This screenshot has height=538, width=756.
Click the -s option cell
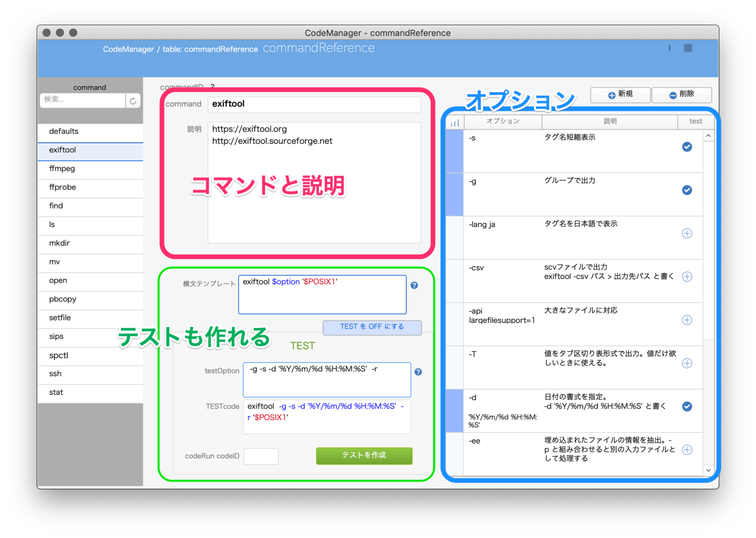(x=503, y=151)
